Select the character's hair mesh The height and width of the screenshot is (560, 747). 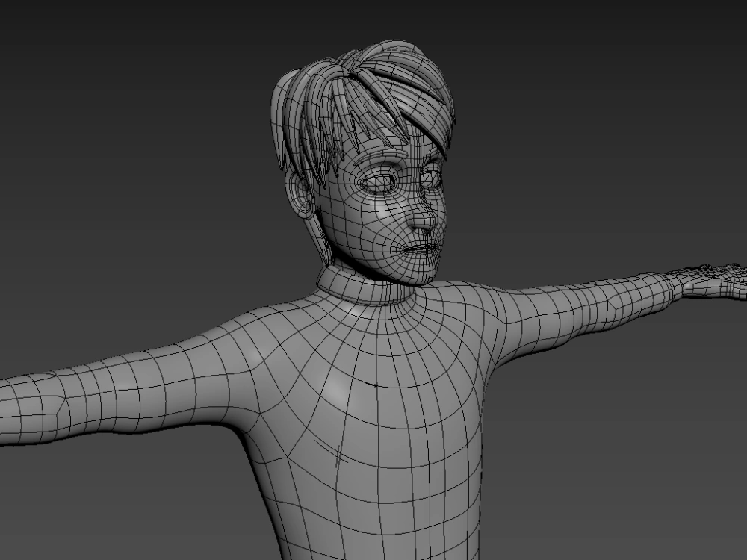coord(362,102)
